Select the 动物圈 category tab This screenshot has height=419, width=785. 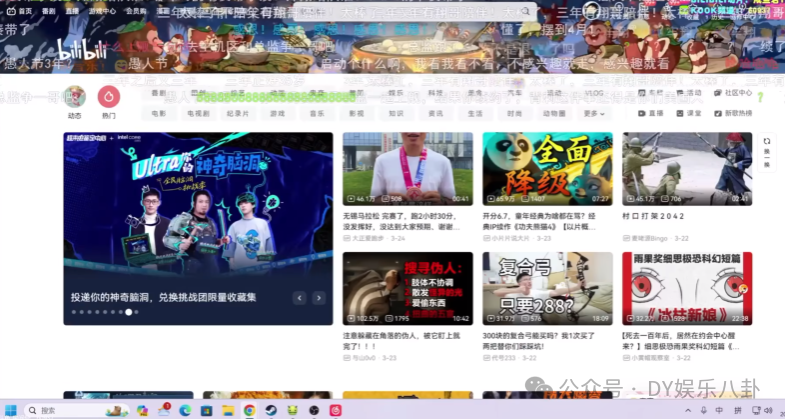pos(554,114)
